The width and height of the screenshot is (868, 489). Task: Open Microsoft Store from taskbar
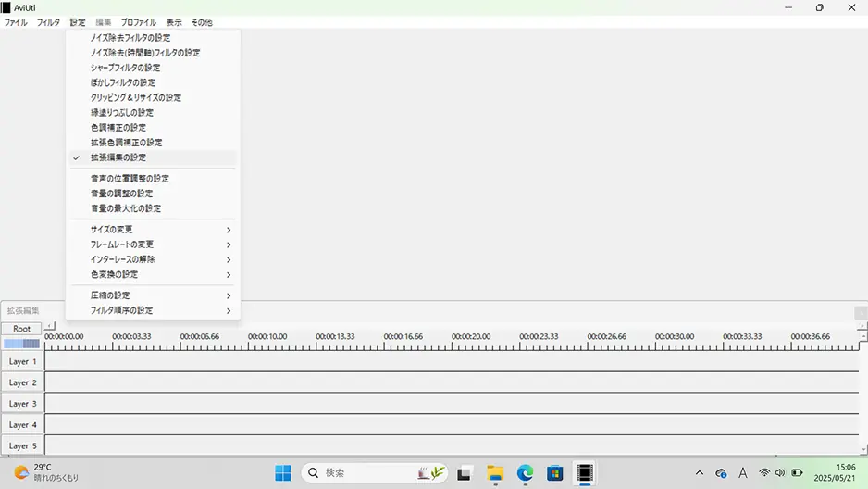coord(554,473)
